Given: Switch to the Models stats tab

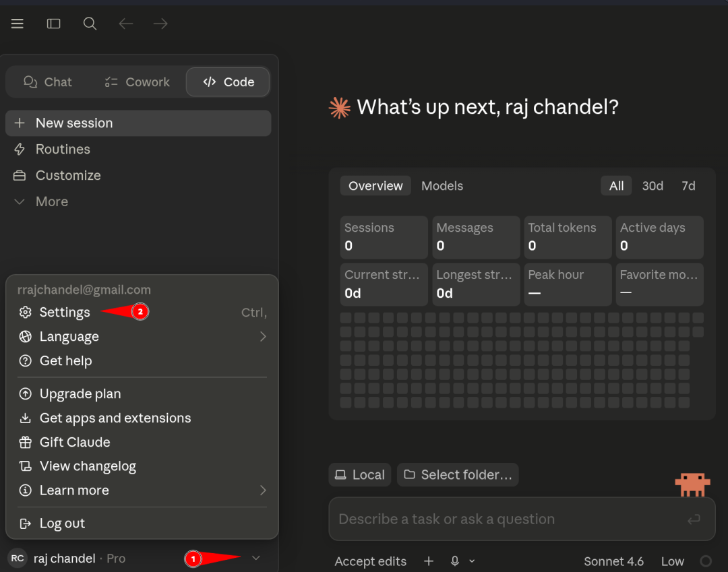Looking at the screenshot, I should click(x=442, y=186).
